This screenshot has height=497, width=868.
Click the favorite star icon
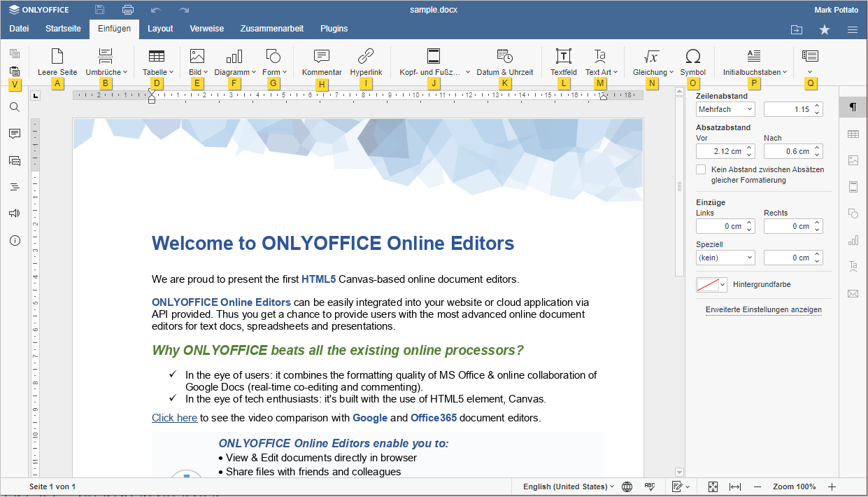pos(825,29)
